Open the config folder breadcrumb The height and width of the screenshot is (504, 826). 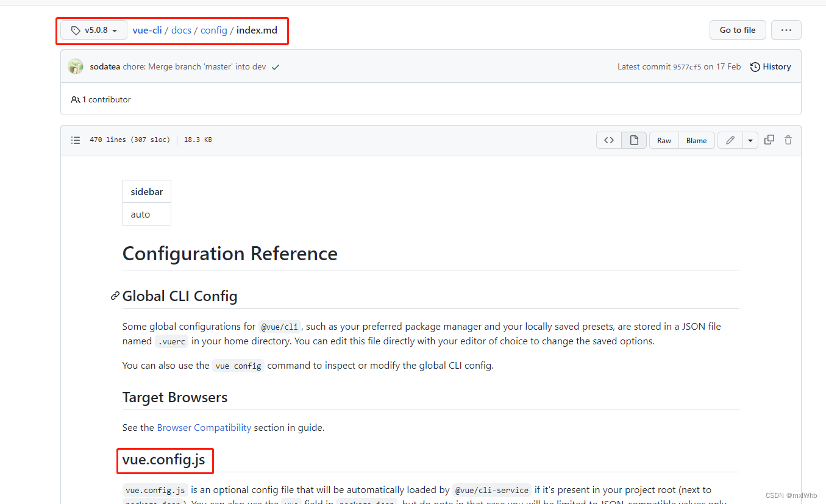pyautogui.click(x=213, y=30)
